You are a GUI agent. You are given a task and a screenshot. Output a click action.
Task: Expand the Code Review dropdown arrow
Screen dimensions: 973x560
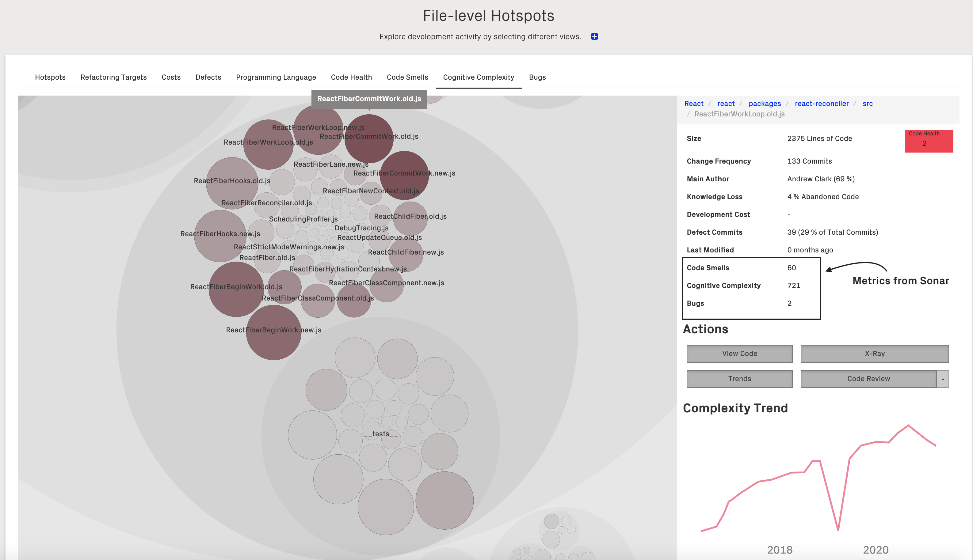click(x=943, y=379)
